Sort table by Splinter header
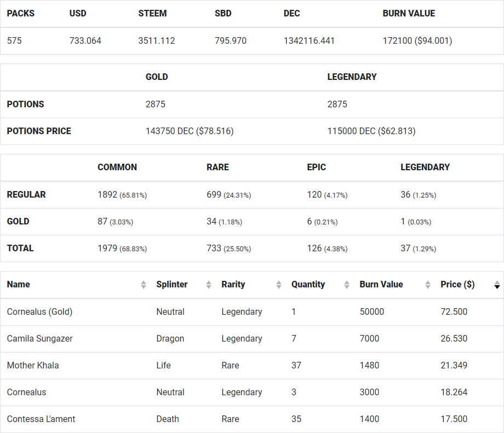 [x=171, y=284]
